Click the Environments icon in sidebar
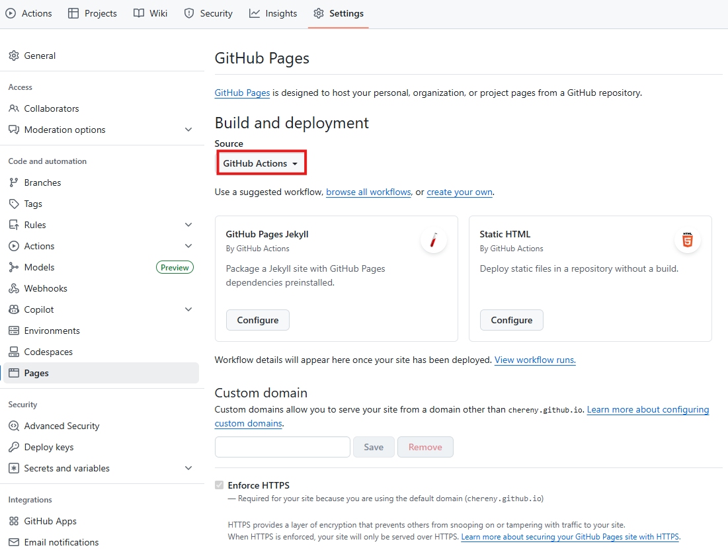Screen dimensions: 728x560 (x=14, y=331)
